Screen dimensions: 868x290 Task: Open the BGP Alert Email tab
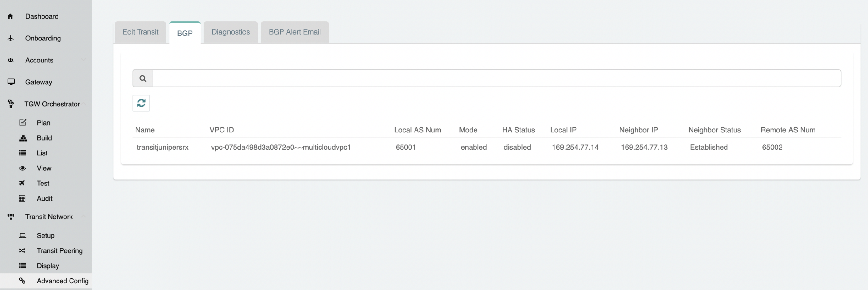(x=294, y=32)
